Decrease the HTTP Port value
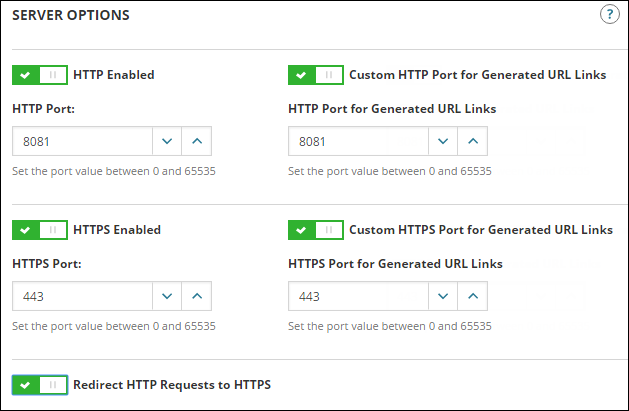629x411 pixels. click(167, 141)
